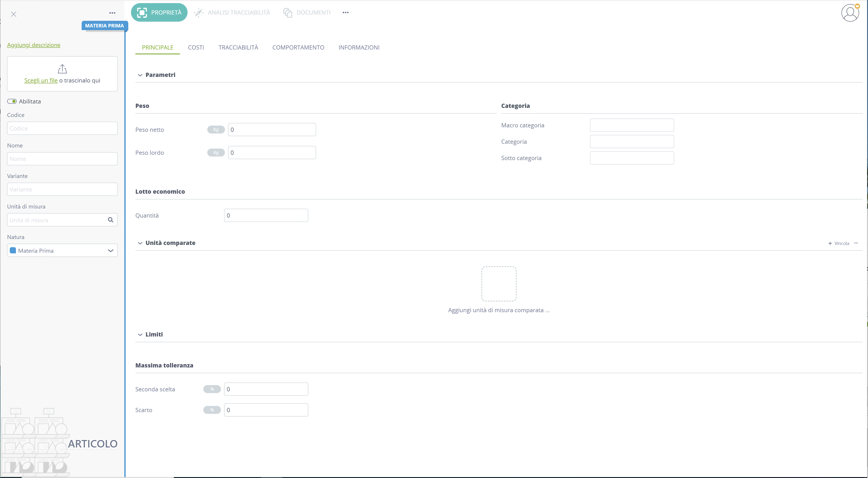Click the Vincola button

pyautogui.click(x=839, y=243)
